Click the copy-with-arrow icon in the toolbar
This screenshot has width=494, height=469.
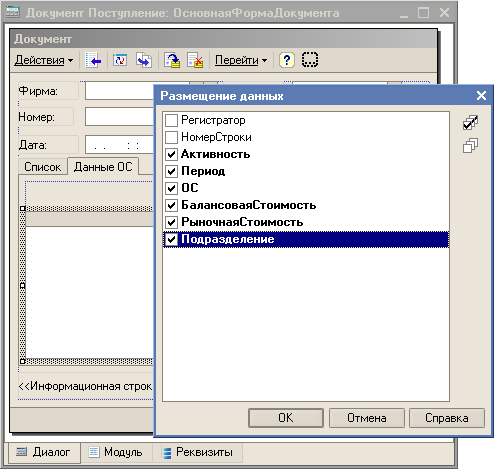(x=144, y=60)
